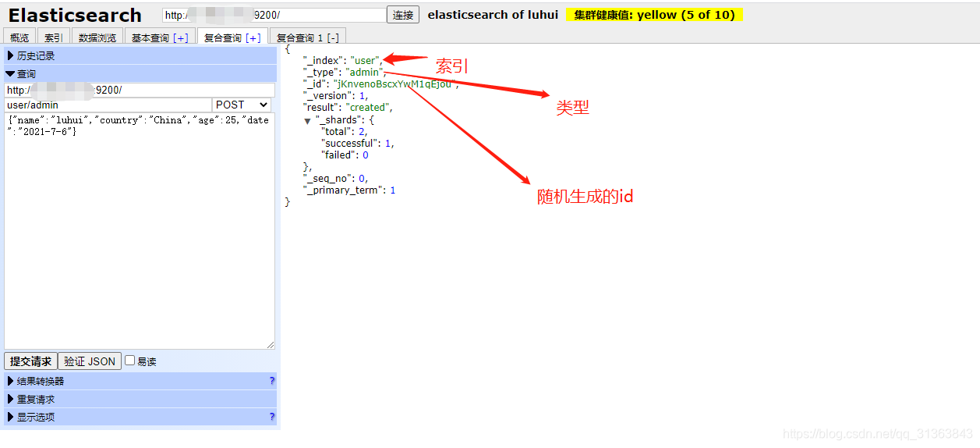Open help for 结果转换器

[x=272, y=381]
